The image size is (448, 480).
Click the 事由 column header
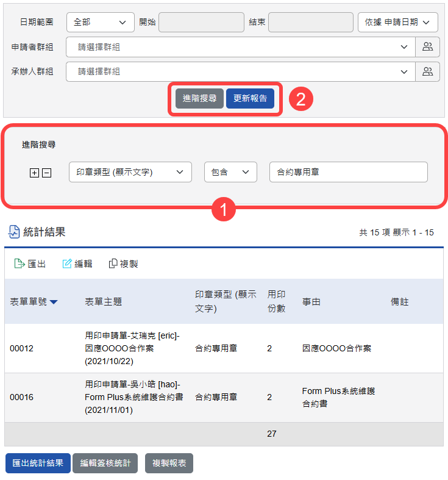[x=311, y=302]
